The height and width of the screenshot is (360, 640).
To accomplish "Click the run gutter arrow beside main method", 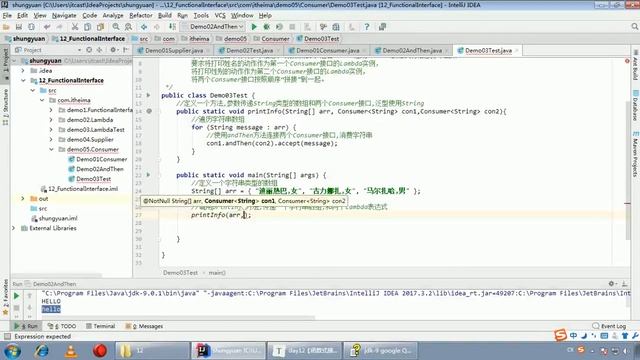I will click(x=149, y=175).
